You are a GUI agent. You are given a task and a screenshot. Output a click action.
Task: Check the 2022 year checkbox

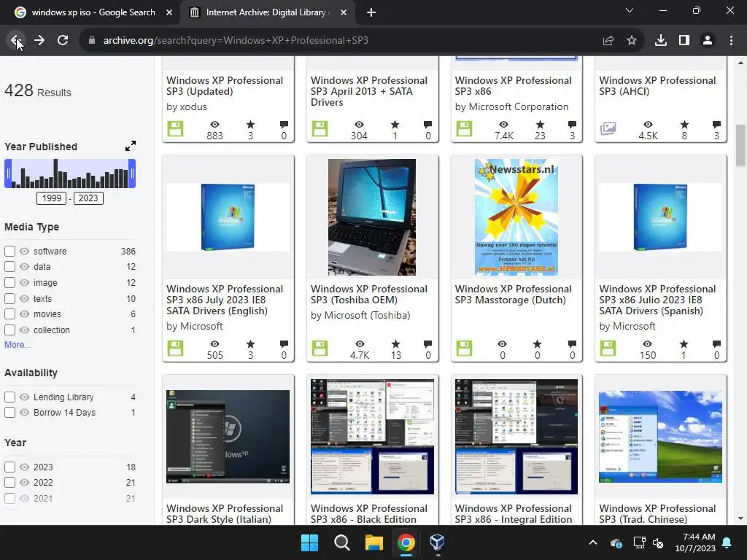point(10,483)
